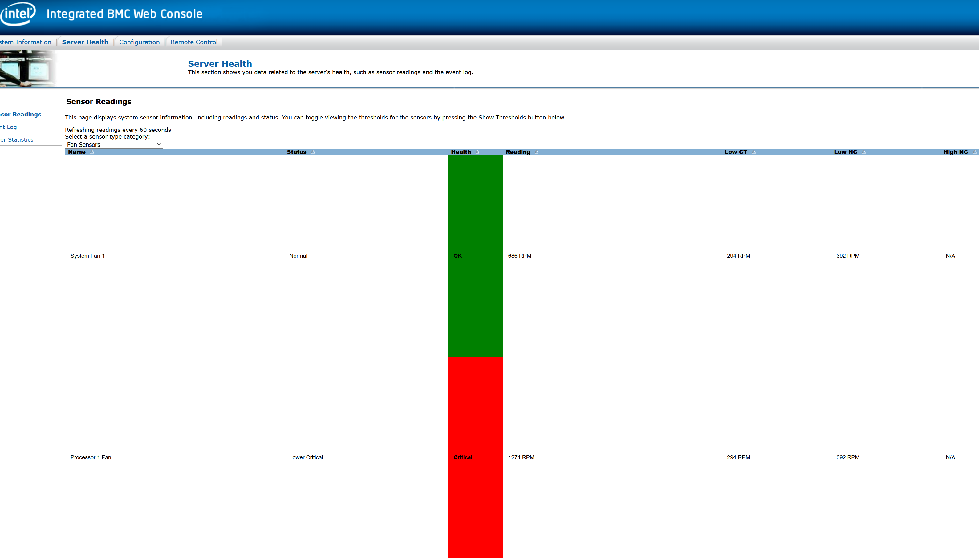Click the server room header thumbnail

tap(27, 68)
